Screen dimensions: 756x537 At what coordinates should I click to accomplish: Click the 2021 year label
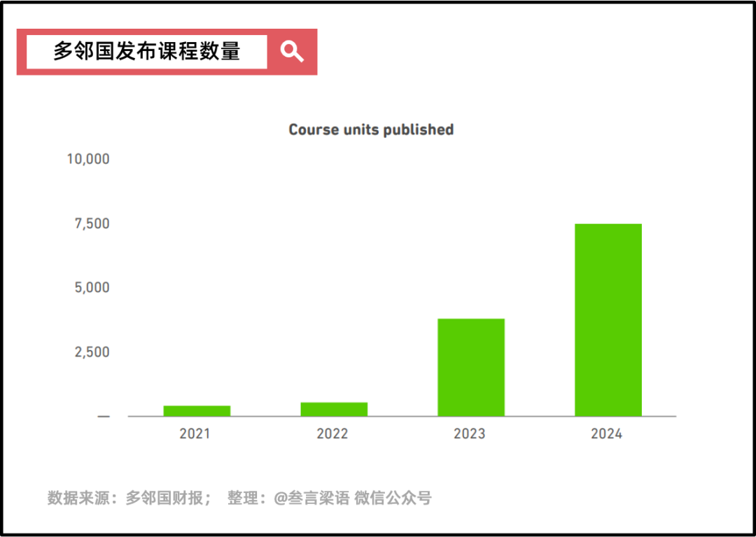pos(195,434)
